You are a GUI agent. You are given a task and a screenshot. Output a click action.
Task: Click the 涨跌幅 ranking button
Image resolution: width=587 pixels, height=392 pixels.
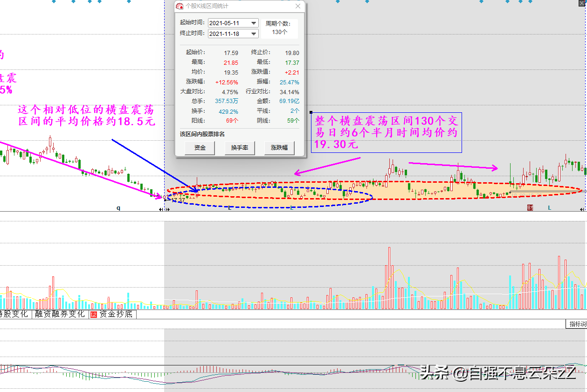pos(279,148)
